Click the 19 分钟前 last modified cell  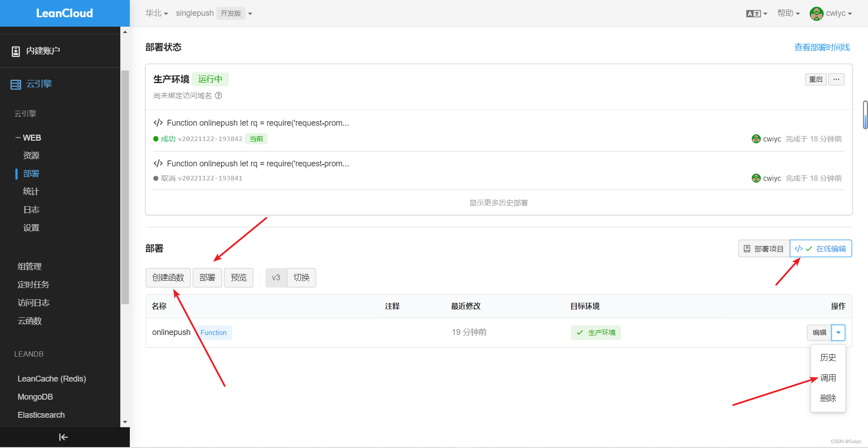coord(469,332)
